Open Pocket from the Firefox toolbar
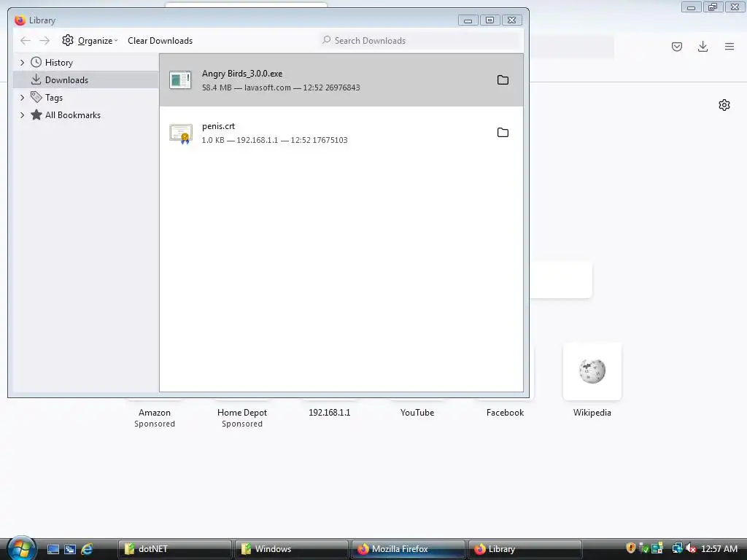747x560 pixels. coord(677,47)
